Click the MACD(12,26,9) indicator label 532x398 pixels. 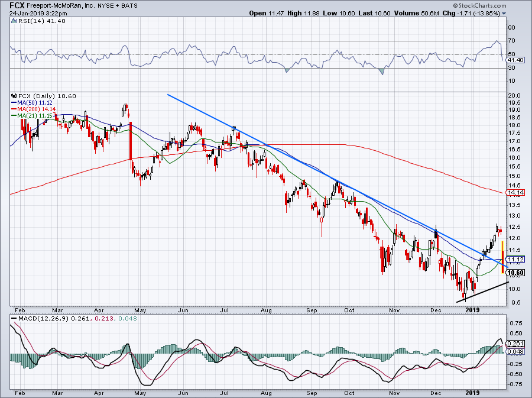click(43, 319)
